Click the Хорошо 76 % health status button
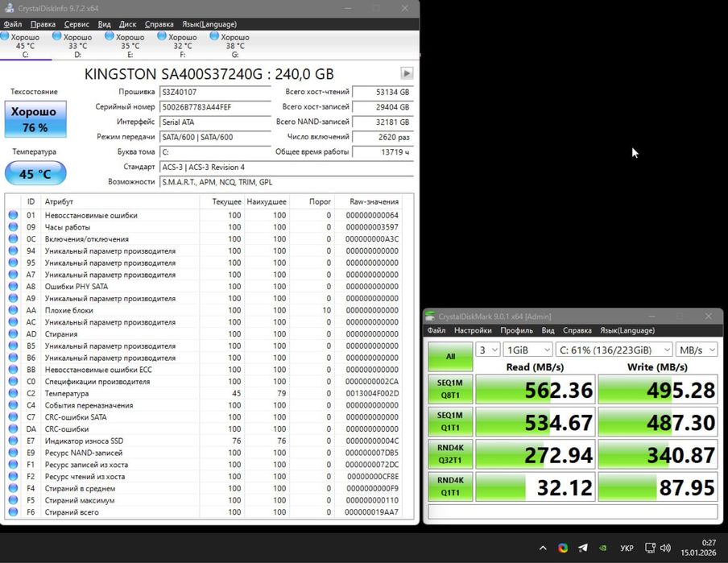Image resolution: width=728 pixels, height=563 pixels. click(x=35, y=119)
